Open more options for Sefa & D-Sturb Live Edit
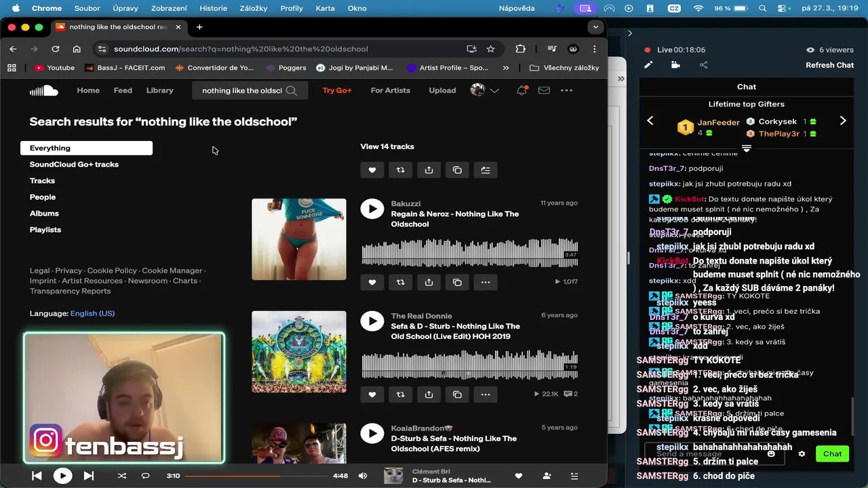The height and width of the screenshot is (488, 868). [486, 394]
